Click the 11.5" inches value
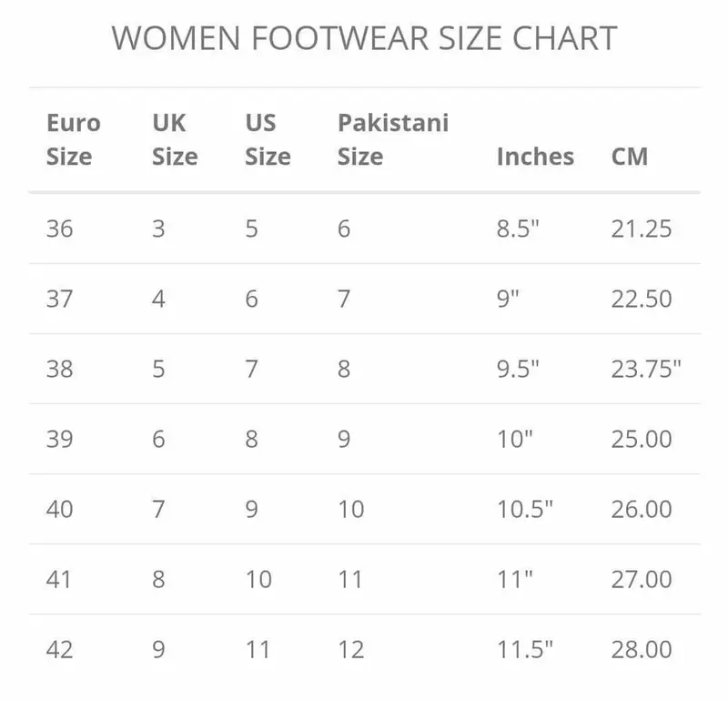728x701 pixels. tap(525, 649)
